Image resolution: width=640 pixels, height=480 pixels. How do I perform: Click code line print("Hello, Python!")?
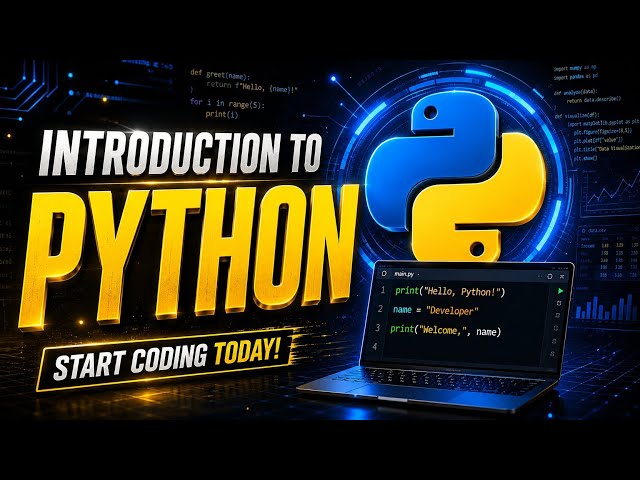coord(450,292)
